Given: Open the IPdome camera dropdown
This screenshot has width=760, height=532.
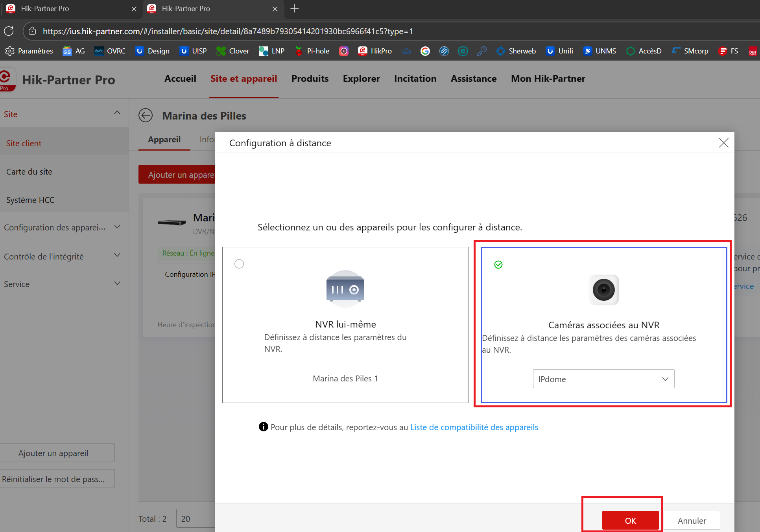Looking at the screenshot, I should pyautogui.click(x=603, y=379).
